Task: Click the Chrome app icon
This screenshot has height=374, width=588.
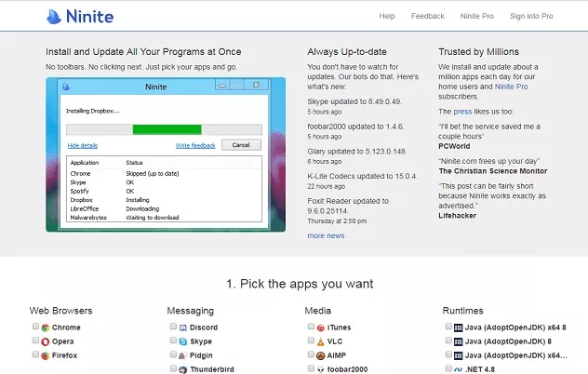Action: coord(46,327)
